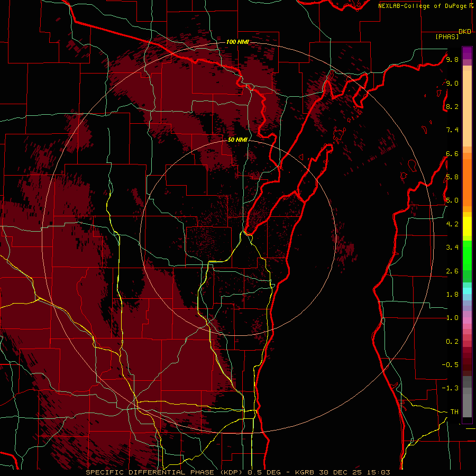Click the TH threshold label
The image size is (476, 476).
(x=454, y=412)
